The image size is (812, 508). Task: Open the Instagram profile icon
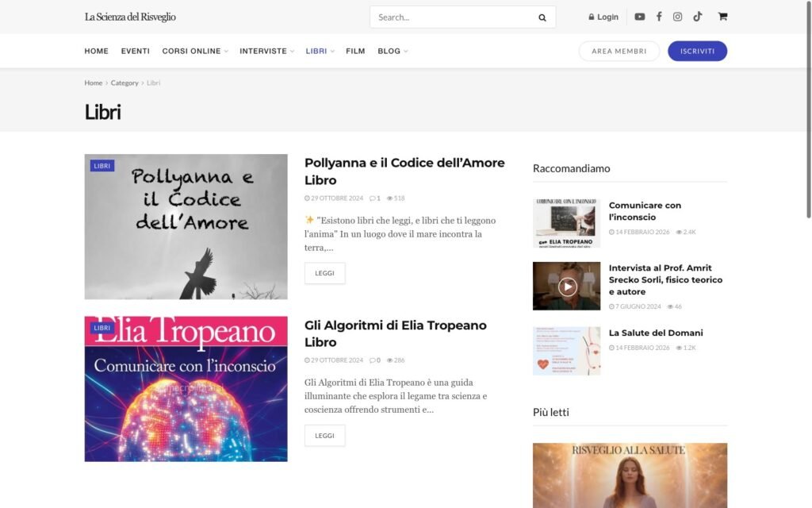point(677,17)
